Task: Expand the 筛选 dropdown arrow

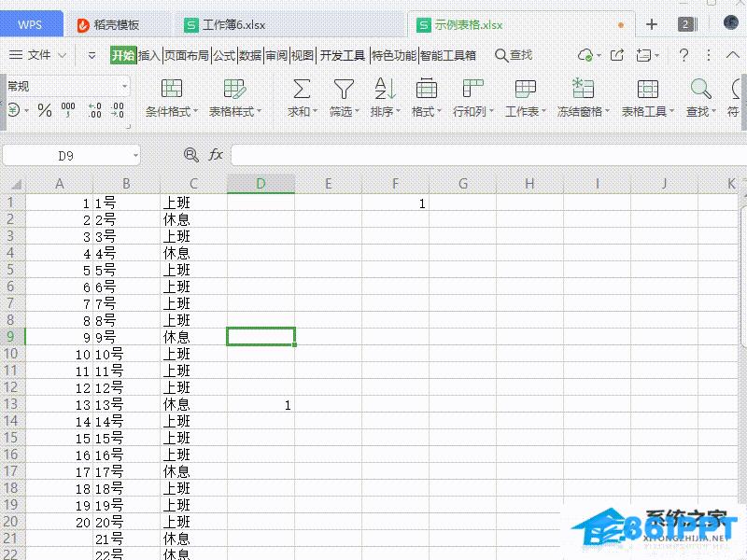Action: click(357, 111)
